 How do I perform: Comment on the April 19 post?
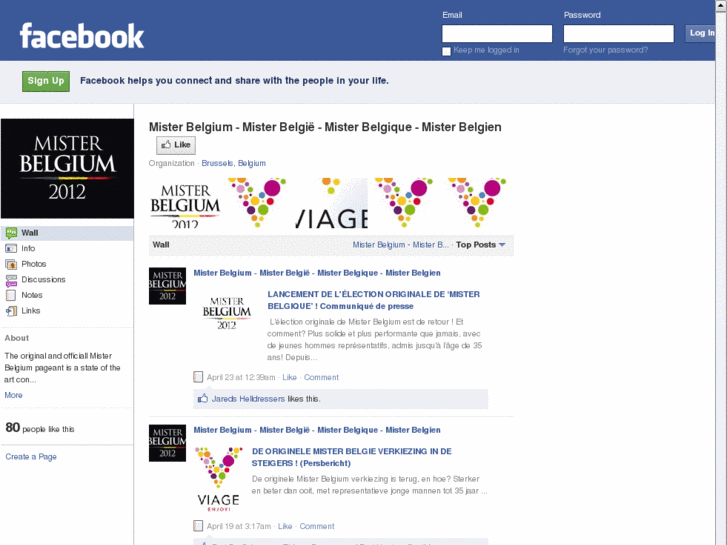pyautogui.click(x=317, y=526)
